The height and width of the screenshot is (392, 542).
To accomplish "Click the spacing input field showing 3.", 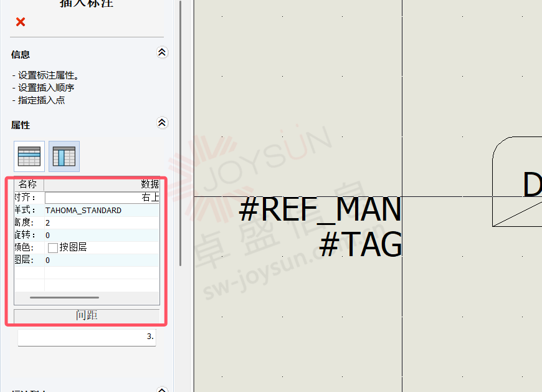I will pos(87,337).
